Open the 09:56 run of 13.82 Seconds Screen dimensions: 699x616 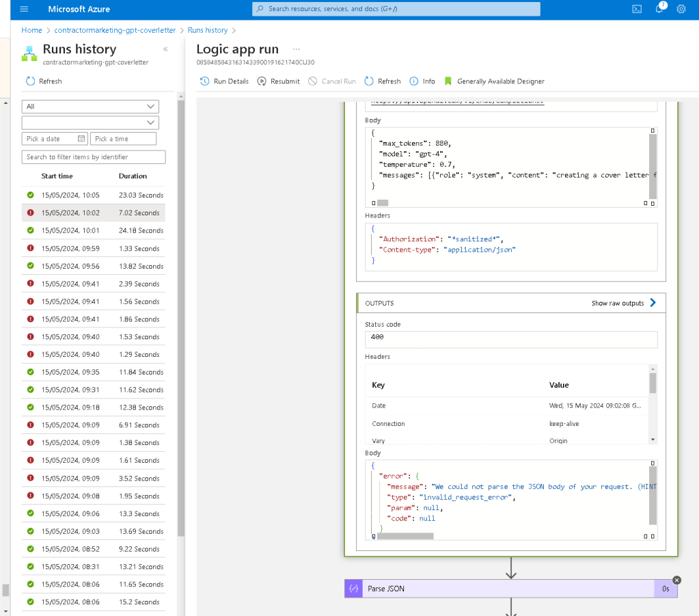click(x=93, y=266)
